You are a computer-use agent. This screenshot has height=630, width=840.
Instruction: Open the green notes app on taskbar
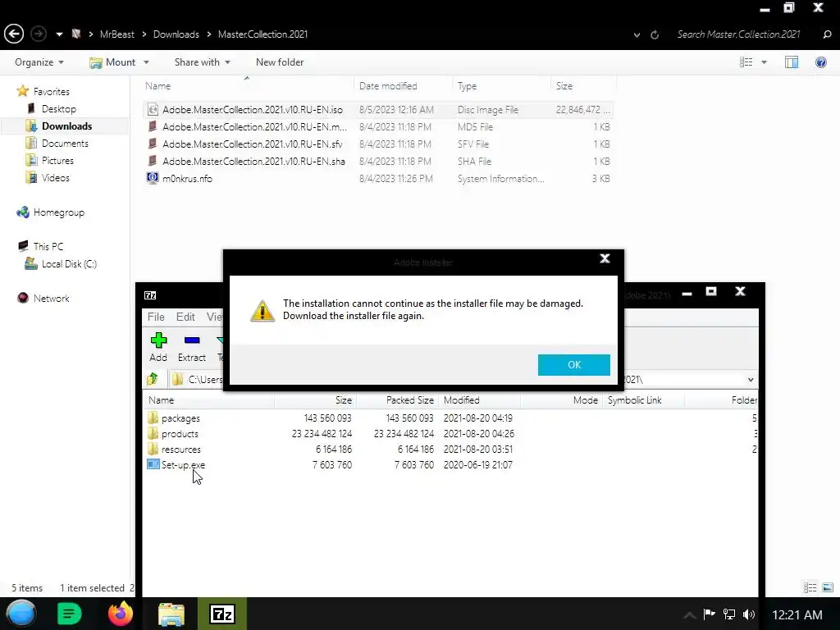pyautogui.click(x=69, y=614)
